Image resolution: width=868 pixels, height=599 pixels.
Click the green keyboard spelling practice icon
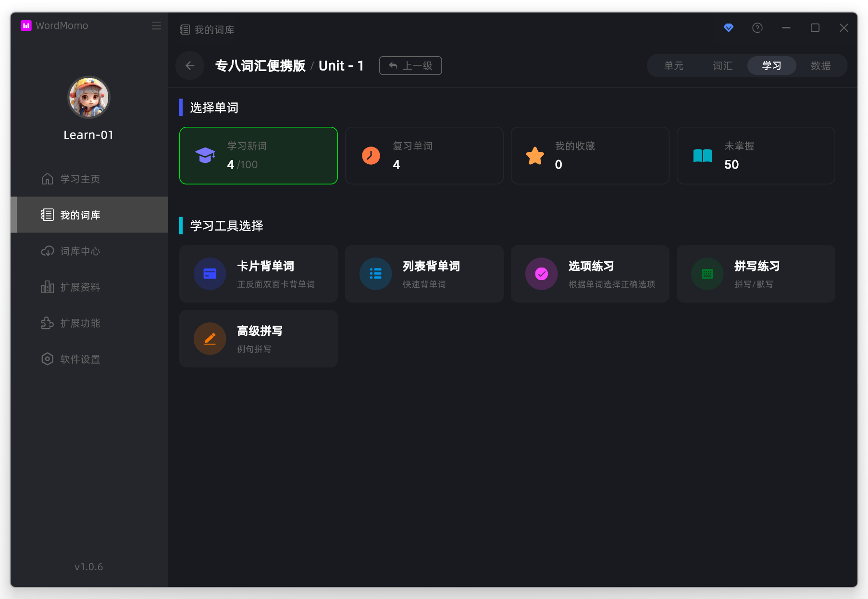707,274
